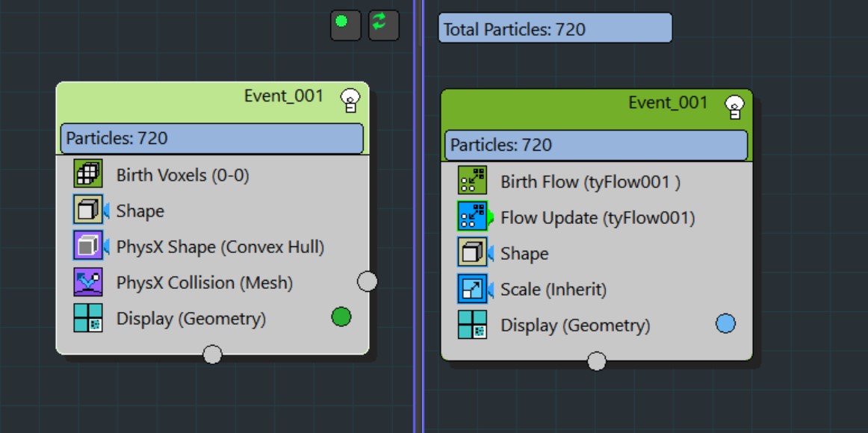
Task: Click green display color swatch in left event
Action: (341, 317)
